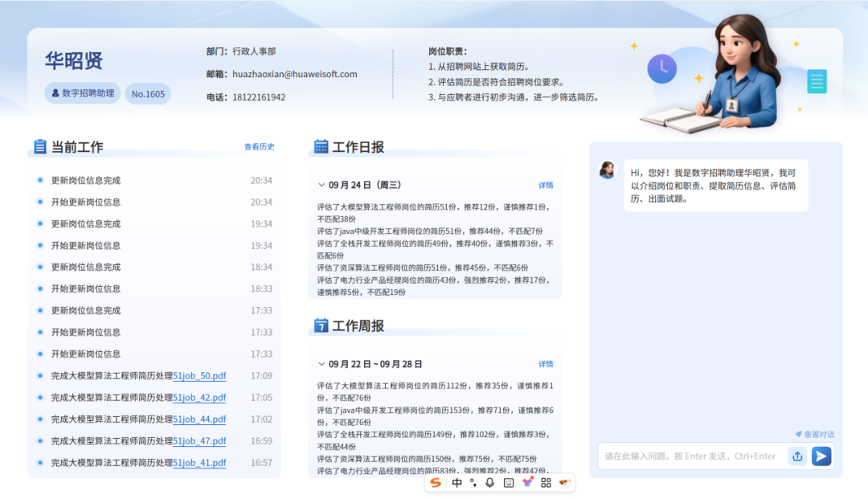Click the 岗位职责 heading

coord(448,51)
